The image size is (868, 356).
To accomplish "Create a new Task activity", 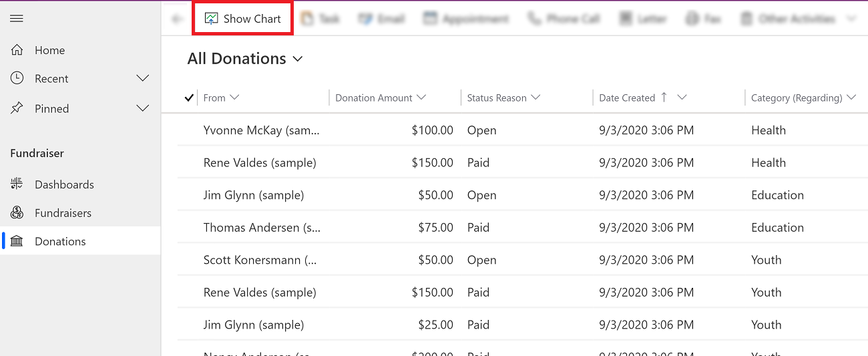I will click(320, 19).
